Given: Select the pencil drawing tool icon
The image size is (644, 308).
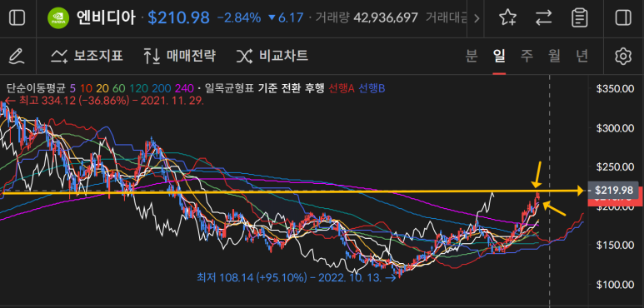Looking at the screenshot, I should click(17, 56).
